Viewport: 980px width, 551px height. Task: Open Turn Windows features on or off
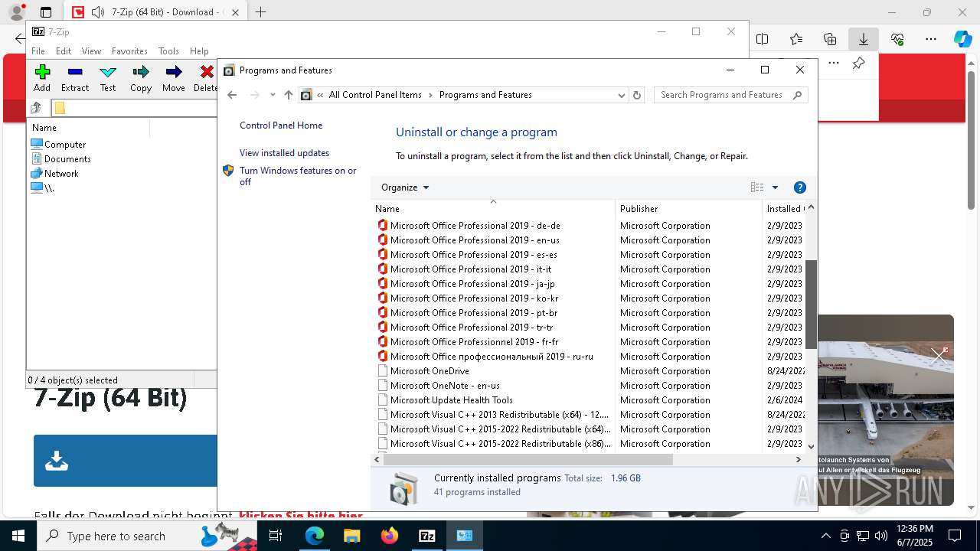click(298, 176)
